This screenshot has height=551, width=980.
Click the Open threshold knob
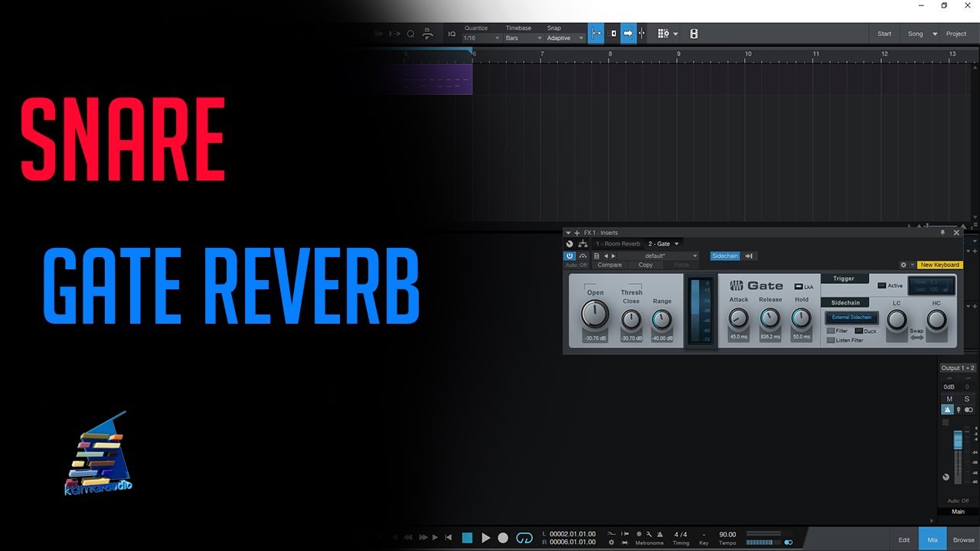click(595, 314)
